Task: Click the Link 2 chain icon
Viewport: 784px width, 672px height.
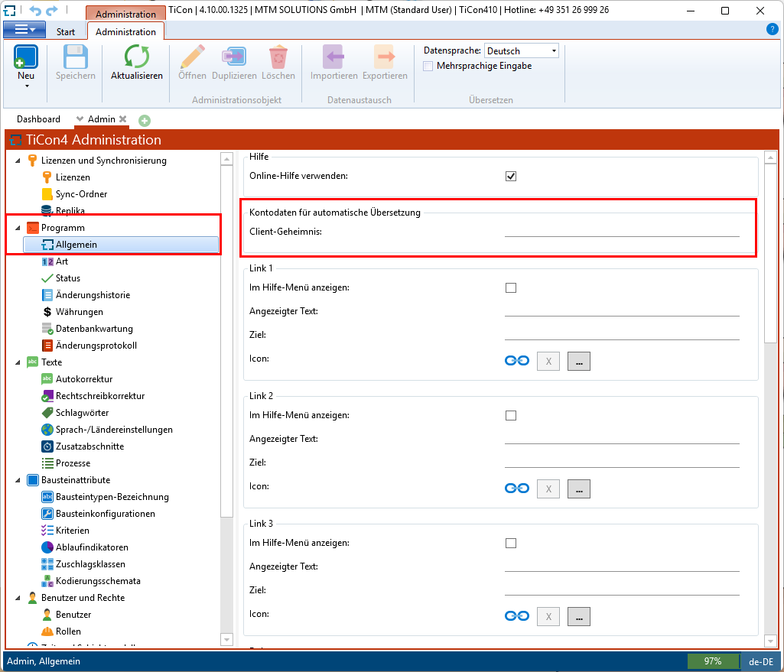Action: (x=516, y=489)
